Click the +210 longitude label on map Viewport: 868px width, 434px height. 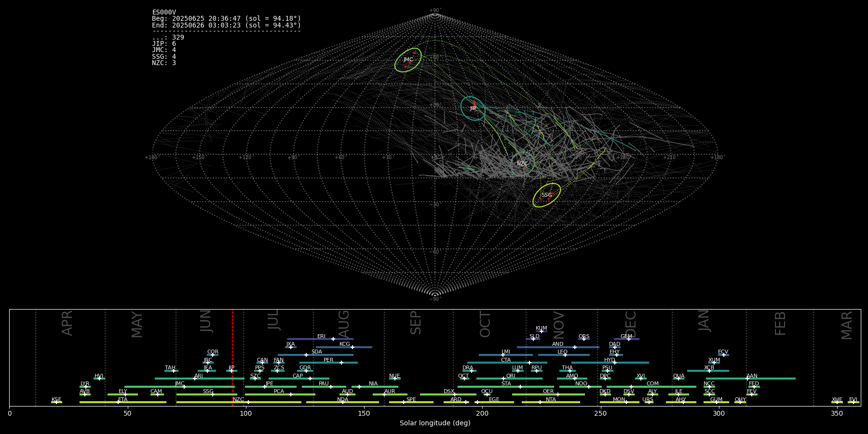pos(669,158)
